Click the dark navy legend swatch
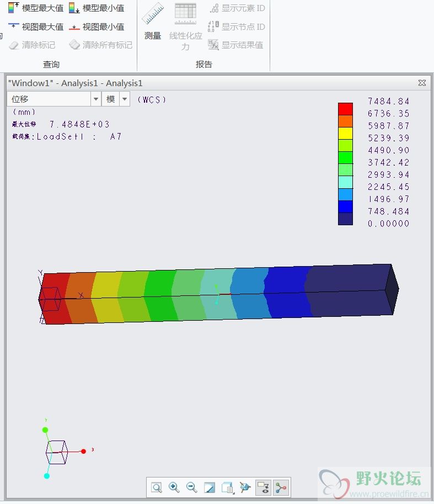The height and width of the screenshot is (504, 434). (x=345, y=219)
